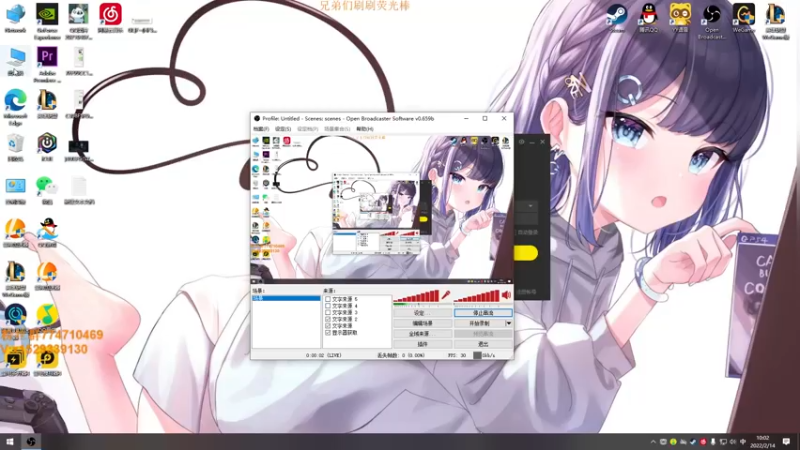The width and height of the screenshot is (800, 450).
Task: Select the Steam desktop shortcut
Action: click(616, 18)
